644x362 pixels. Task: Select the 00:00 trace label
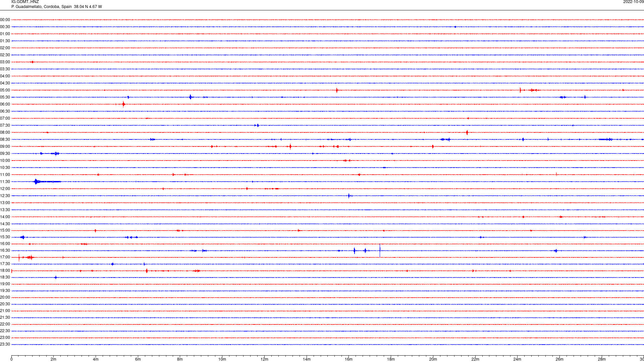(x=5, y=20)
